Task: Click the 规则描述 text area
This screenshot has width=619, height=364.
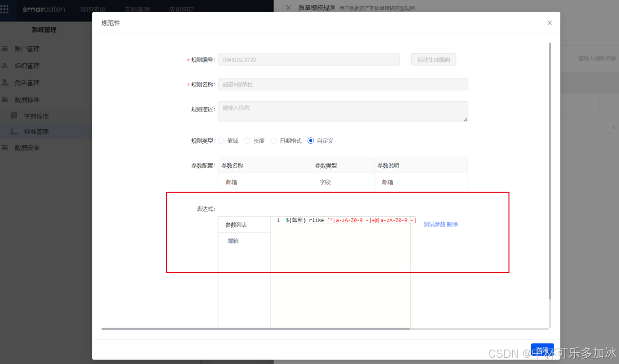Action: coord(343,112)
